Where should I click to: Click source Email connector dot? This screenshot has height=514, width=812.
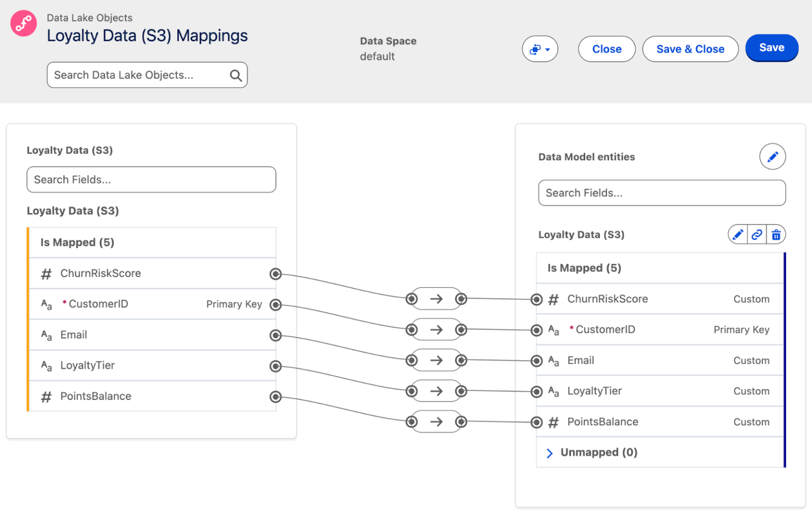275,335
